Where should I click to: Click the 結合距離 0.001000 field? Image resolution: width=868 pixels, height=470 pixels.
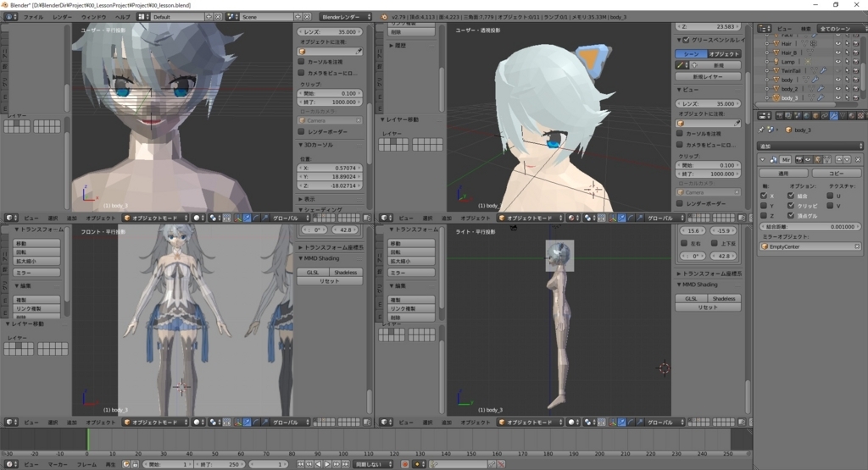click(810, 227)
